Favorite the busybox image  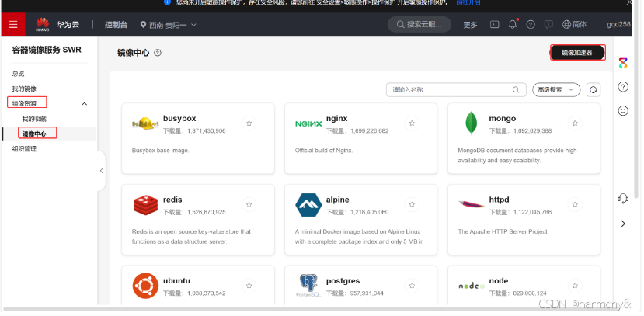(249, 123)
